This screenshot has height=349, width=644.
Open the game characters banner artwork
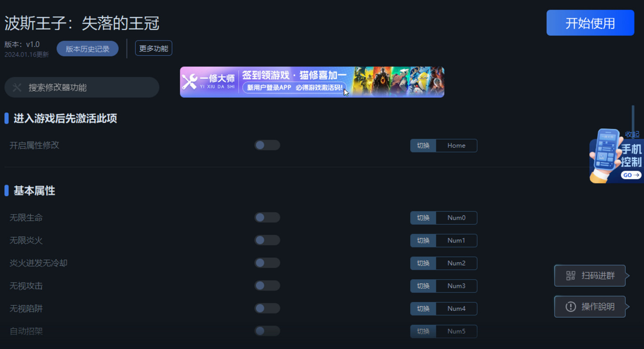click(x=398, y=82)
